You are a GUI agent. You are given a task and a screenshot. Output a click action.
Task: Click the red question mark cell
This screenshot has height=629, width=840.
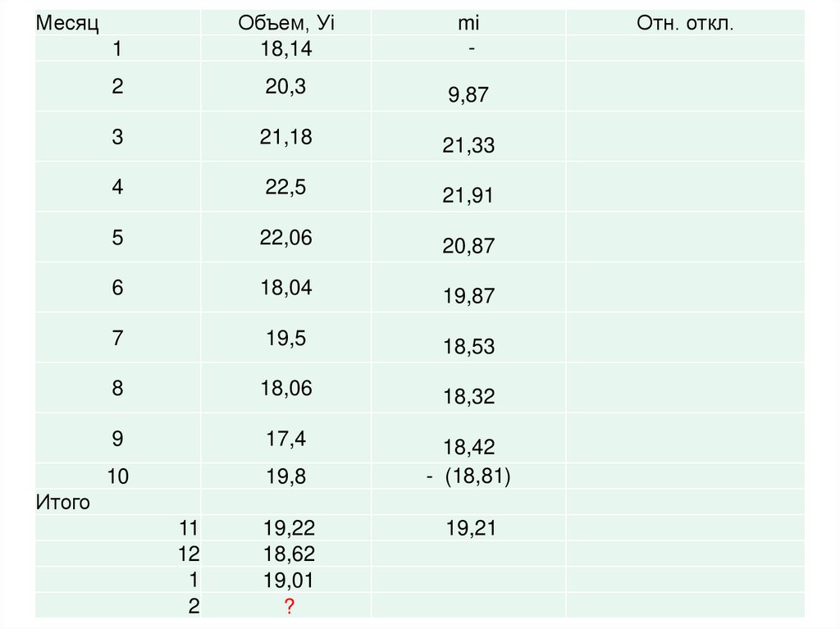[x=289, y=606]
